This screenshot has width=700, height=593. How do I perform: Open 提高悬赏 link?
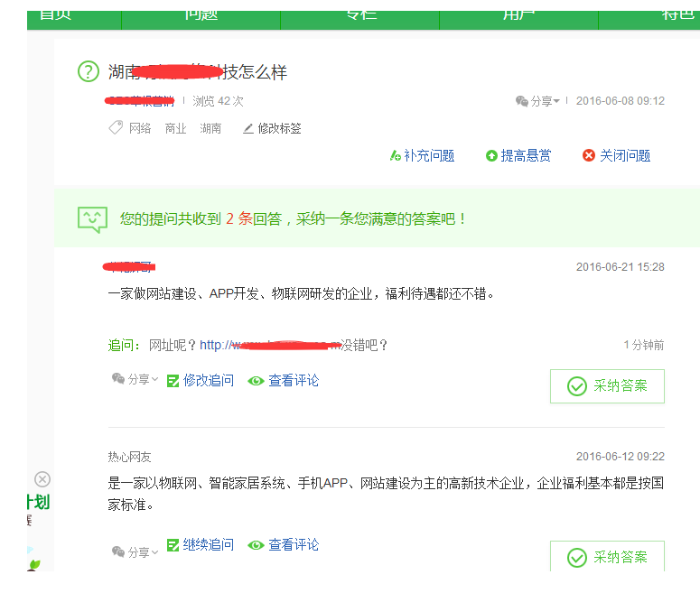click(x=526, y=156)
